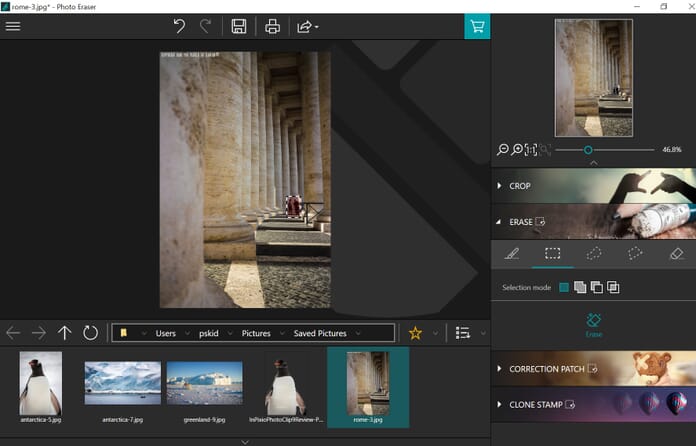Collapse the navigator panel with up chevron
Image resolution: width=696 pixels, height=446 pixels.
tap(593, 163)
